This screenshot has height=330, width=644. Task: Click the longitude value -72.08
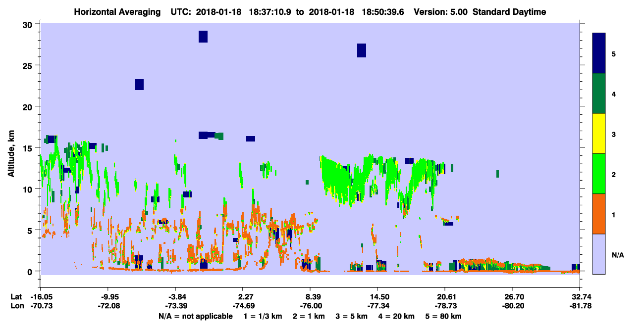click(109, 306)
